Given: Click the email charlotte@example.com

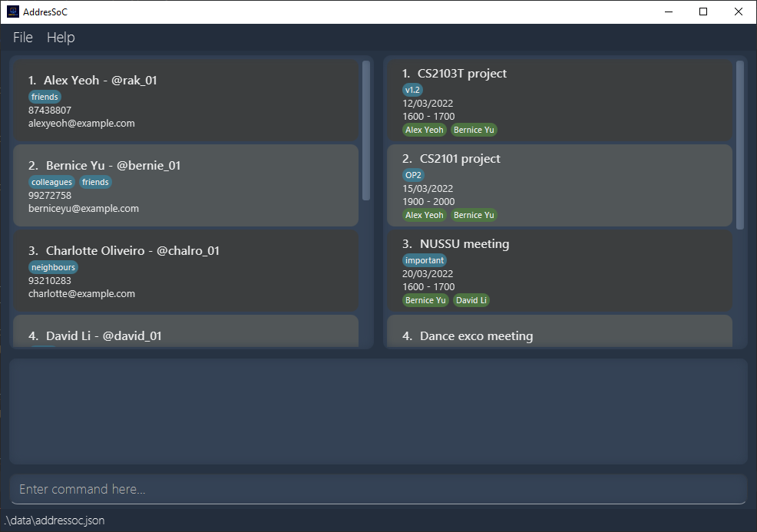Looking at the screenshot, I should click(81, 293).
